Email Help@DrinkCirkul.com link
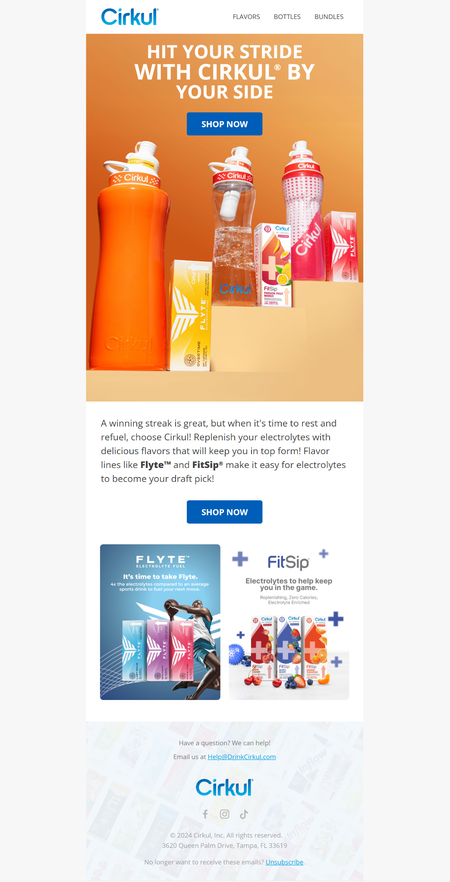 point(241,757)
